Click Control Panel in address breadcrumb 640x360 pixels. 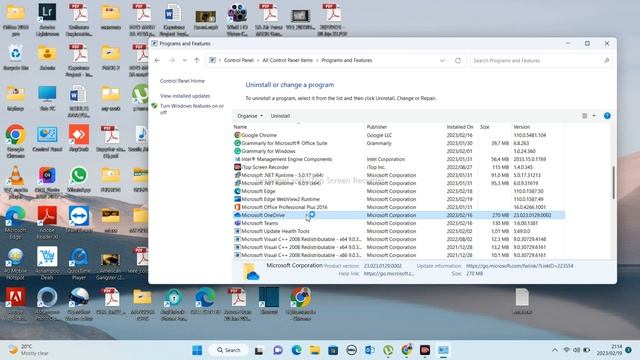[239, 60]
